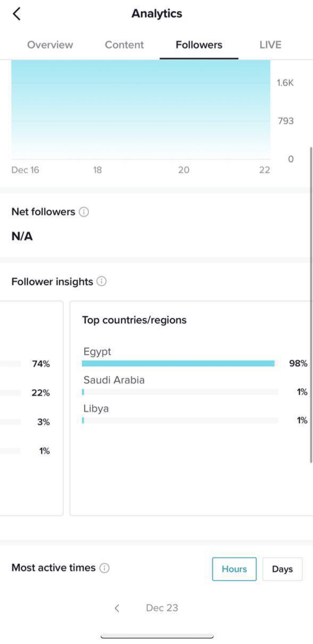Click the page vertical scrollbar
This screenshot has height=644, width=313.
click(311, 305)
